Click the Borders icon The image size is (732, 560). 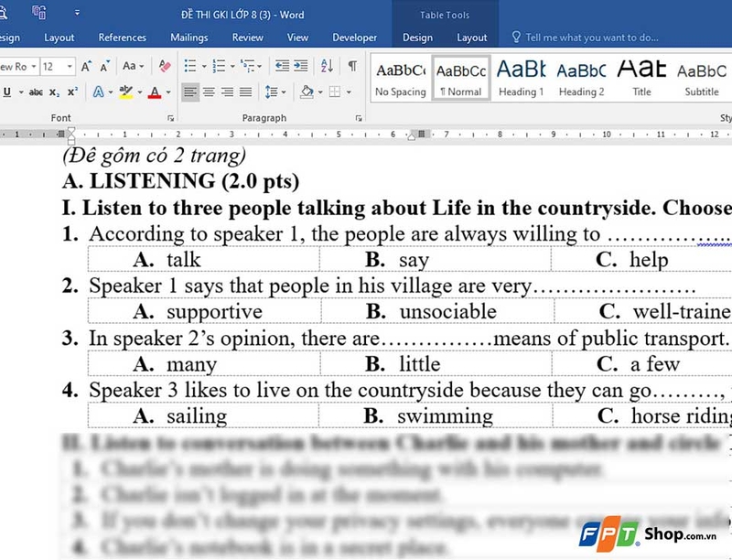point(335,92)
